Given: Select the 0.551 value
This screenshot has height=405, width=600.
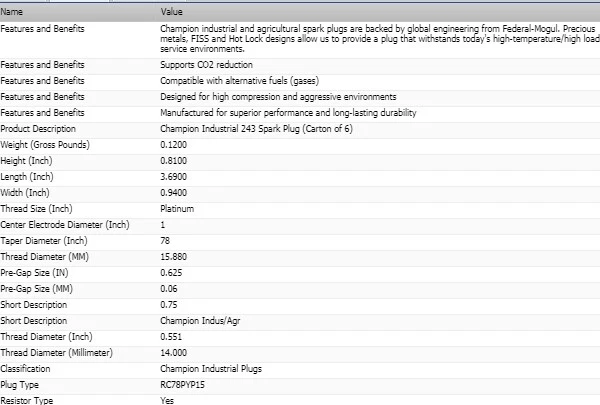Looking at the screenshot, I should (x=171, y=337).
